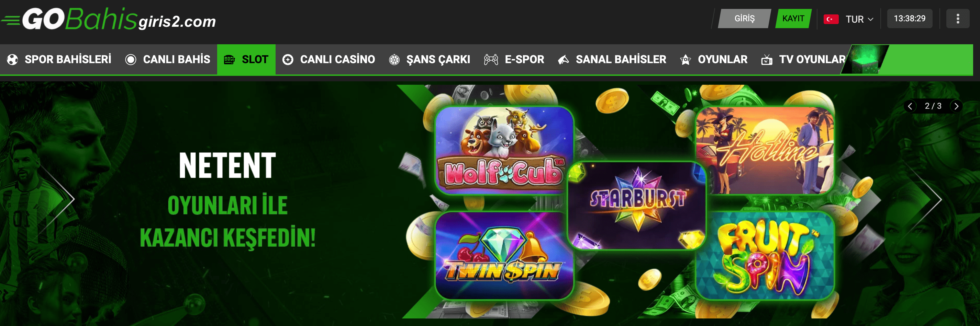Click the wheel icon beside Şans Çarkı
Image resolution: width=980 pixels, height=326 pixels.
pyautogui.click(x=394, y=60)
